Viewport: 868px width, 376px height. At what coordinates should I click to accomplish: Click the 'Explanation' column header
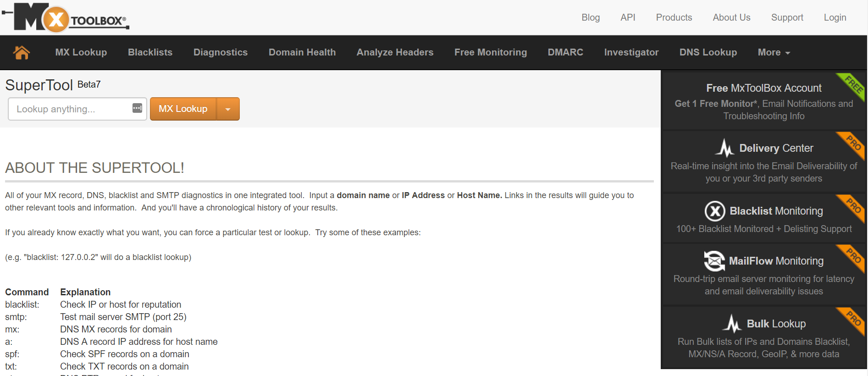[x=85, y=292]
